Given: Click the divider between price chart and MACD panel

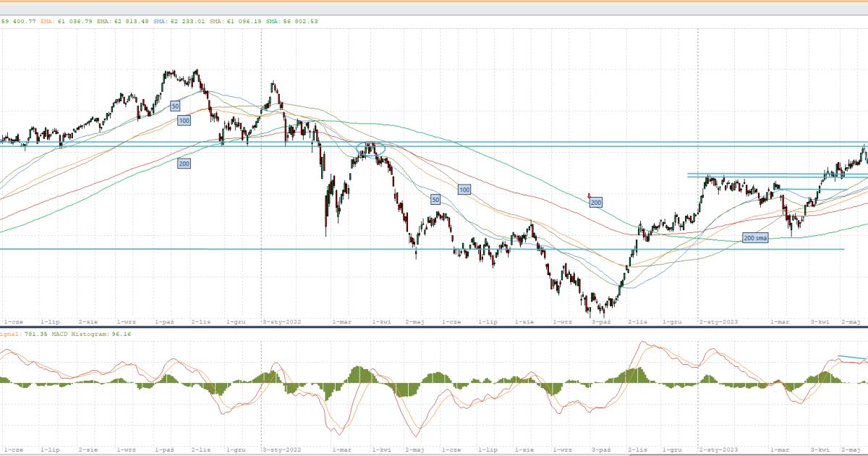Looking at the screenshot, I should pyautogui.click(x=434, y=326).
